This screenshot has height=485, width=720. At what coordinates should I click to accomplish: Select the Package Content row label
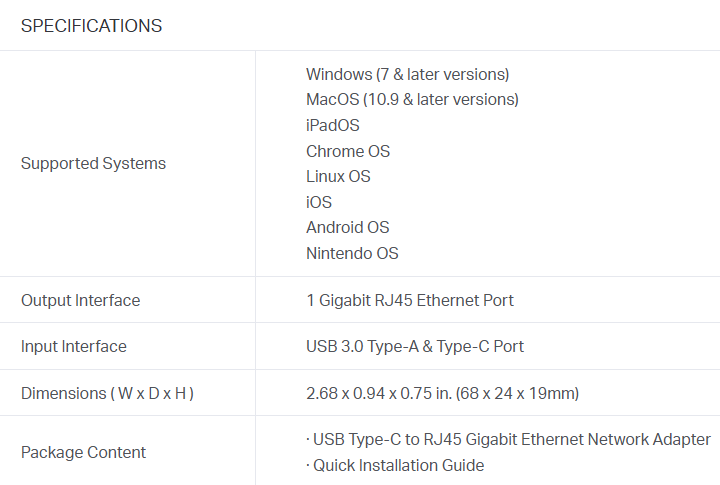[x=83, y=452]
